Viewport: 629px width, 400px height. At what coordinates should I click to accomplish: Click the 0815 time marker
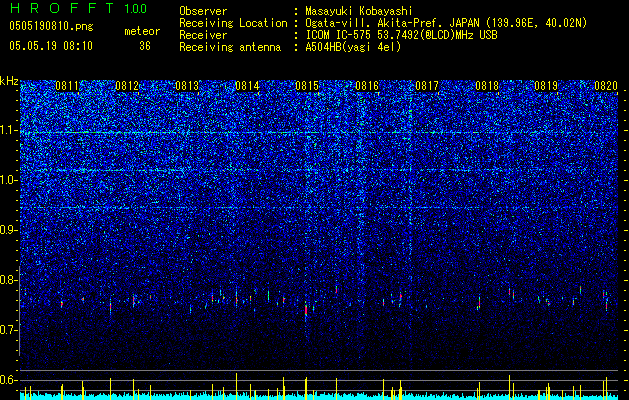pos(307,86)
